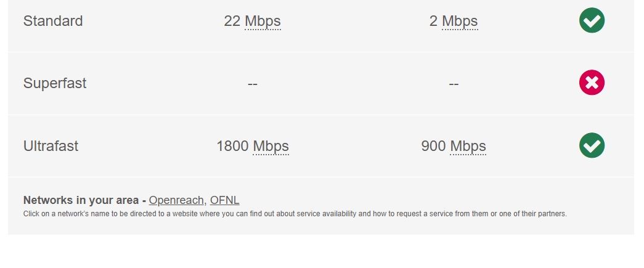Follow the OFNL network link
This screenshot has height=268, width=644.
(224, 200)
